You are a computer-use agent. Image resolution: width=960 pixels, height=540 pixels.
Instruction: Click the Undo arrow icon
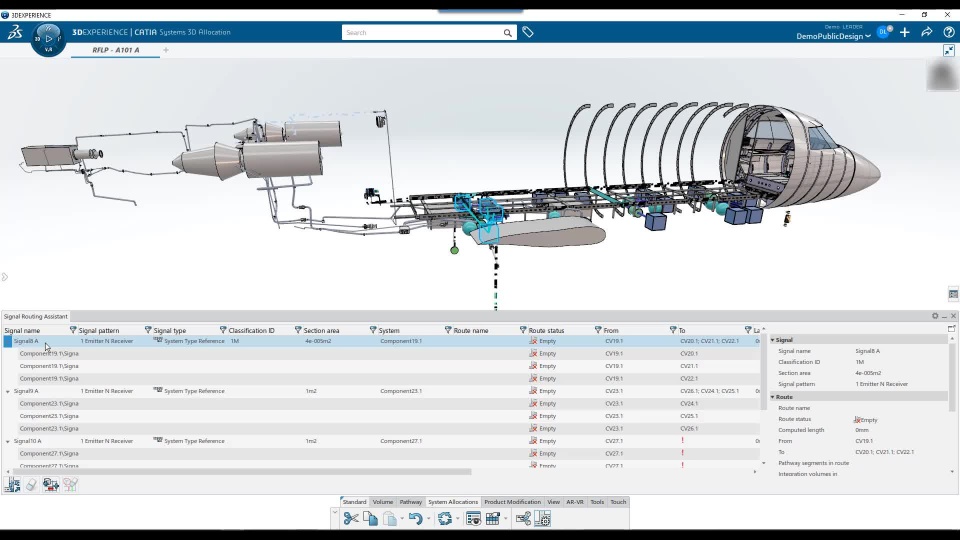click(x=416, y=519)
